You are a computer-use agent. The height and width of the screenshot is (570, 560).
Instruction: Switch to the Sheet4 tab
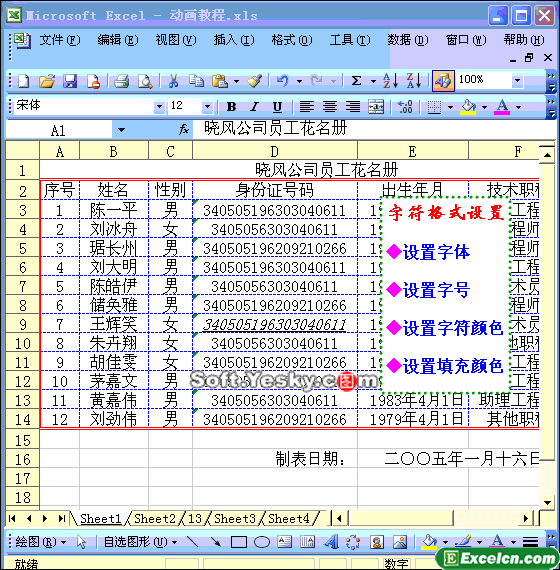pos(289,519)
